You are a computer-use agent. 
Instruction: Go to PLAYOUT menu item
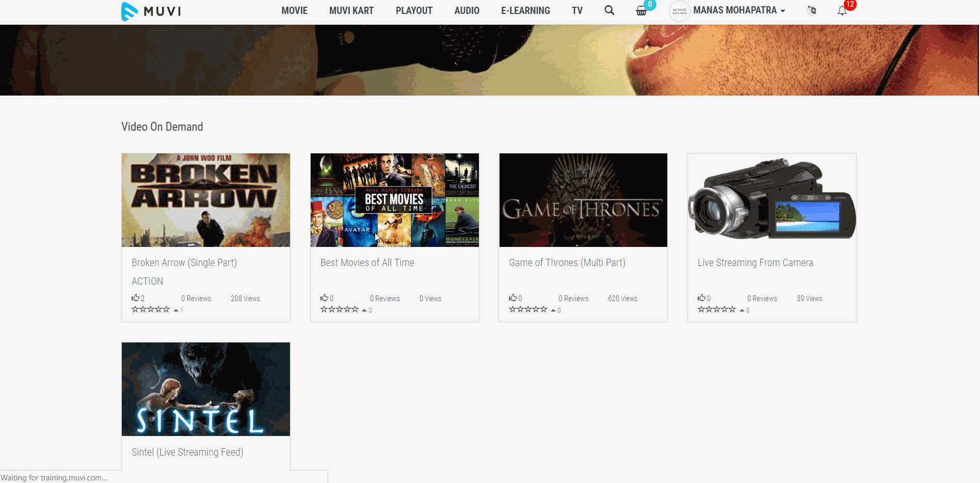click(x=414, y=11)
